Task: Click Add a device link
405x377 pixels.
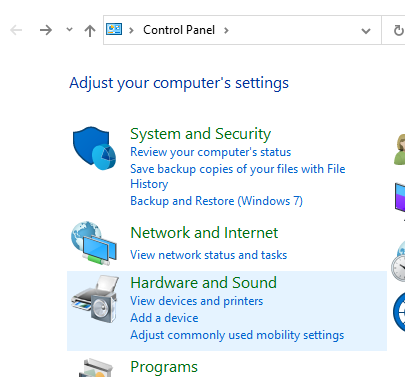Action: (x=164, y=318)
